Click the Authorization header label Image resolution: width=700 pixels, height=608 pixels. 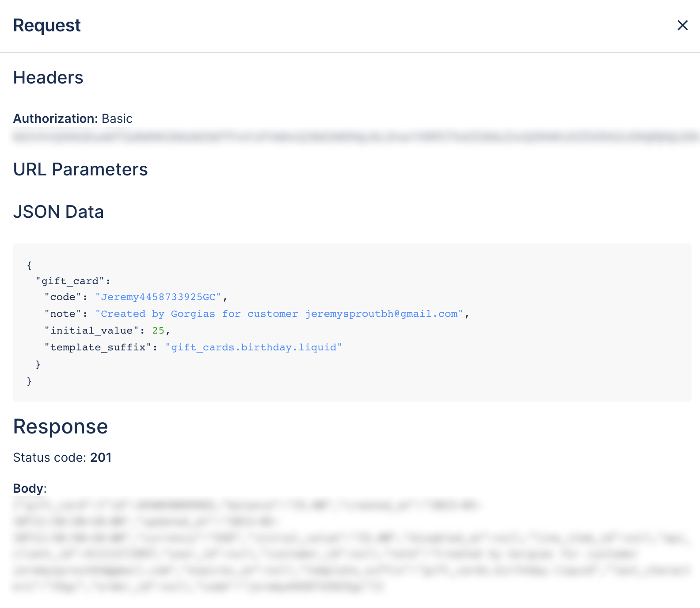point(55,118)
